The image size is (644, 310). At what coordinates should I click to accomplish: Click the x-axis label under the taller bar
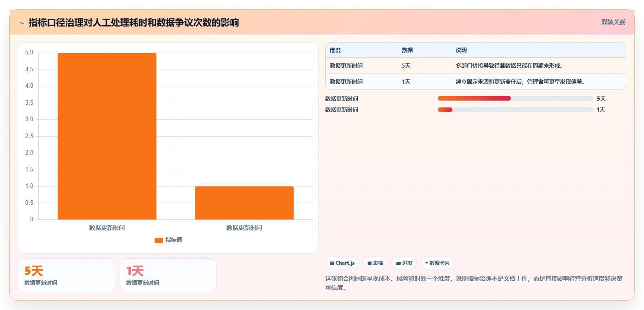[107, 228]
